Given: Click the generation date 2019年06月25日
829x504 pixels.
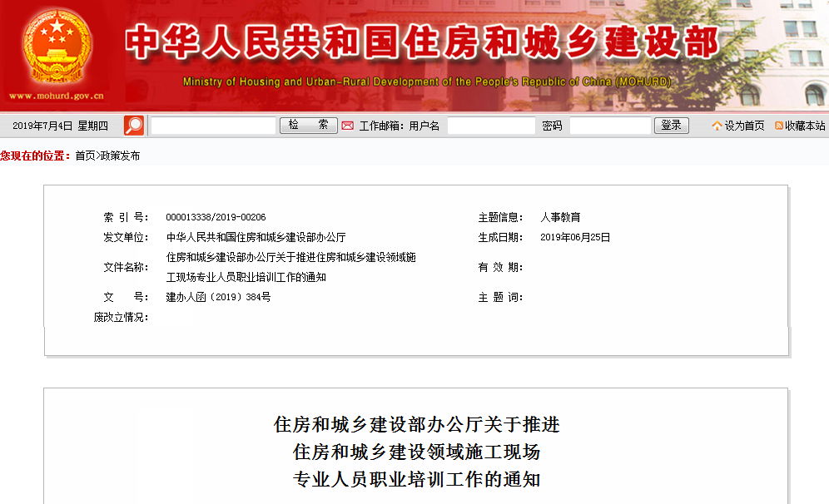Looking at the screenshot, I should coord(575,237).
